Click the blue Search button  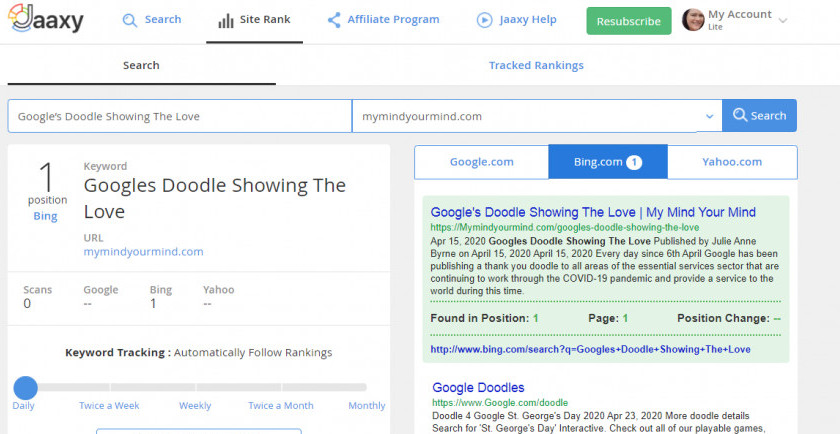click(x=759, y=116)
